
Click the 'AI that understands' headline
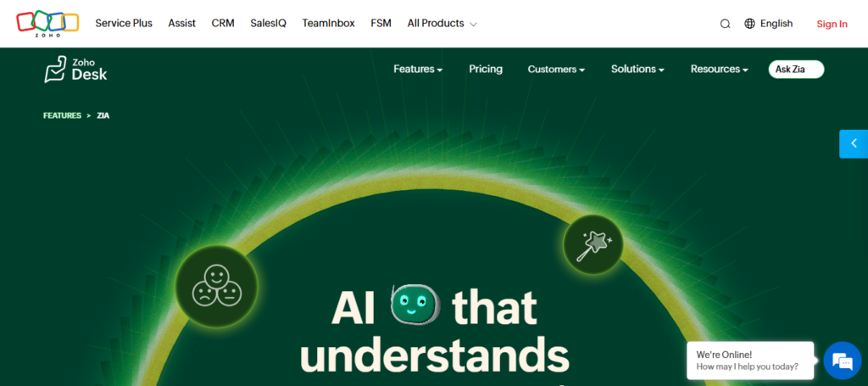click(434, 331)
